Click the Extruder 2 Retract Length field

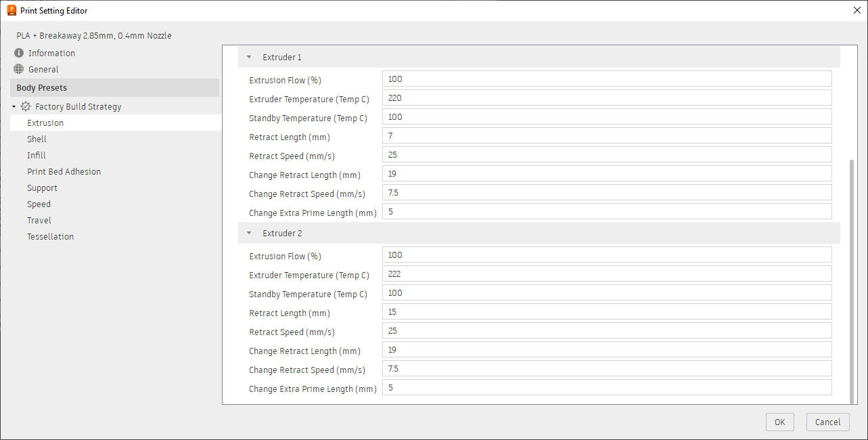pyautogui.click(x=607, y=311)
